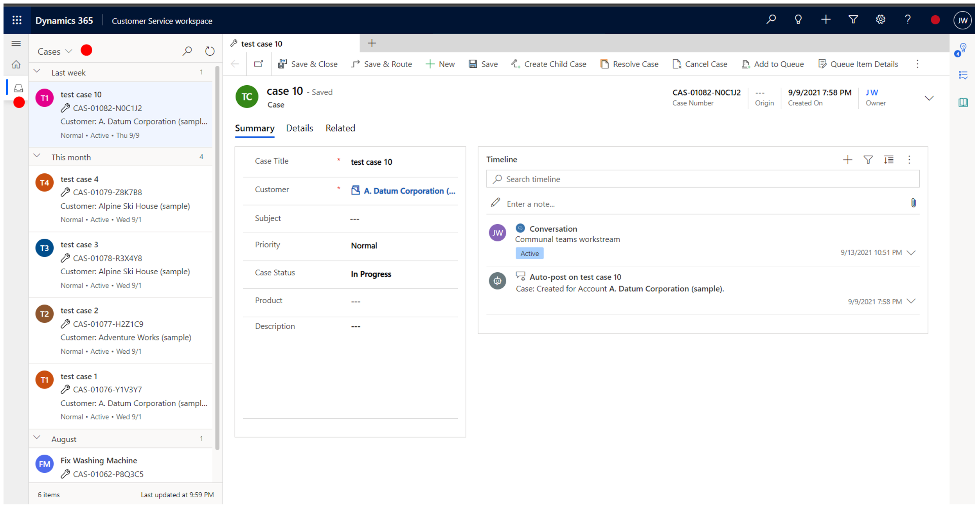Click the overflow menu ellipsis on timeline
This screenshot has height=511, width=980.
click(x=909, y=160)
